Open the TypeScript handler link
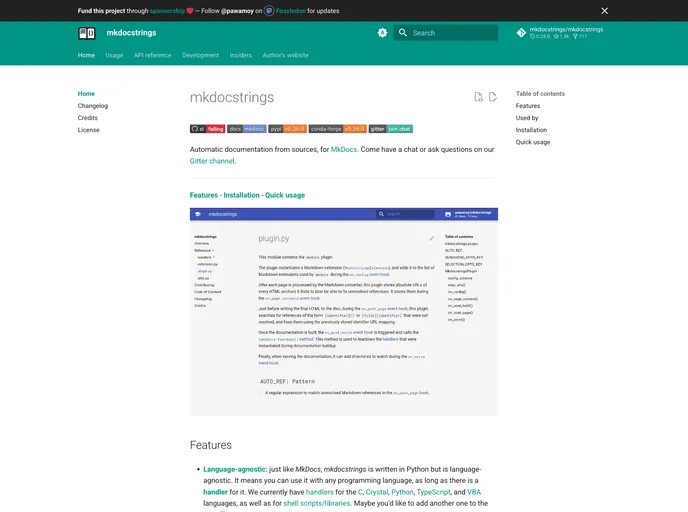 point(433,492)
